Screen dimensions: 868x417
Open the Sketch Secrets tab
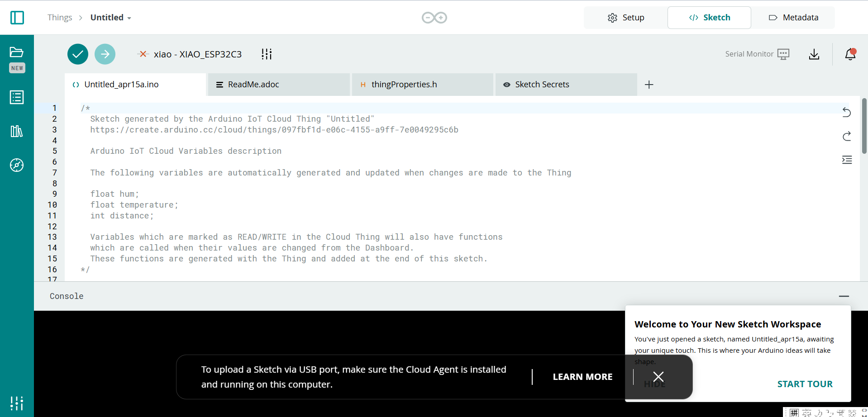point(566,85)
